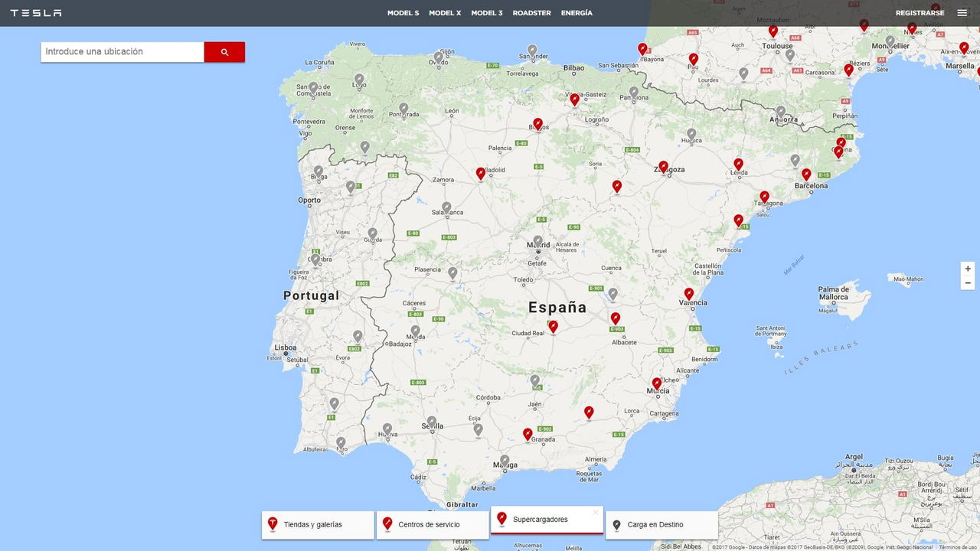Select the gray pin at Huesca
The width and height of the screenshot is (980, 551).
pos(691,134)
